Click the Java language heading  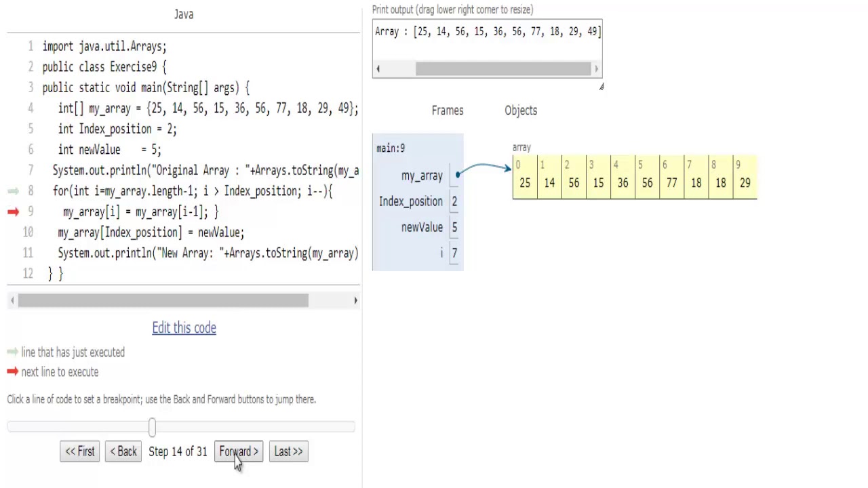(x=184, y=14)
